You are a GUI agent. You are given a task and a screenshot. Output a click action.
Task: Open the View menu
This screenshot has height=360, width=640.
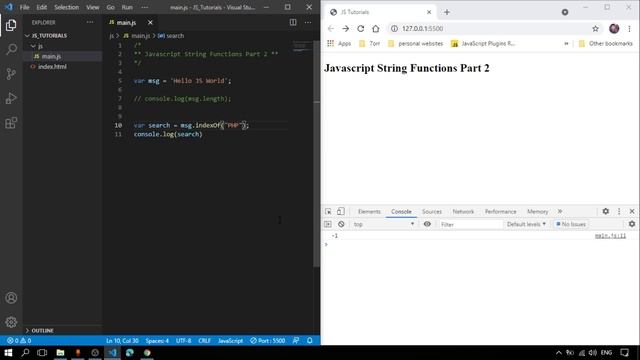93,7
